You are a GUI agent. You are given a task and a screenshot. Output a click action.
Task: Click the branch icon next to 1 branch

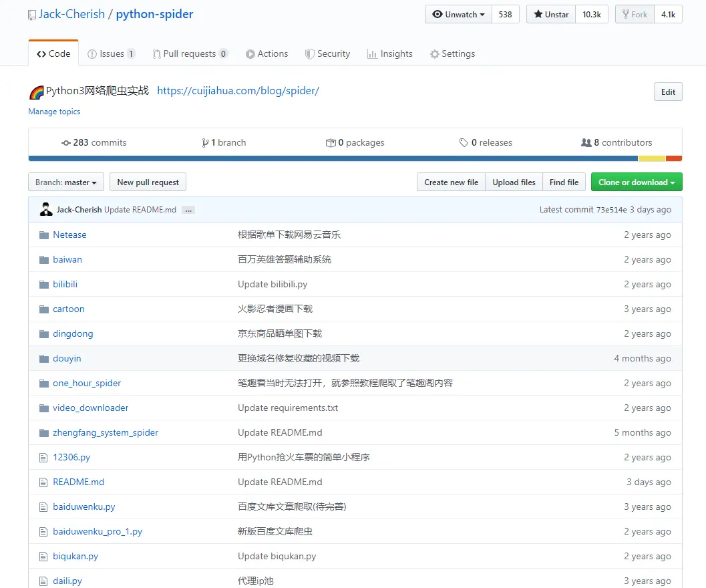point(206,142)
